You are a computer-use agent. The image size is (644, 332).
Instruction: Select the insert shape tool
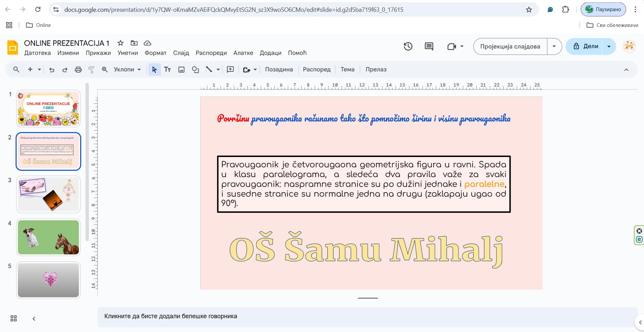195,70
